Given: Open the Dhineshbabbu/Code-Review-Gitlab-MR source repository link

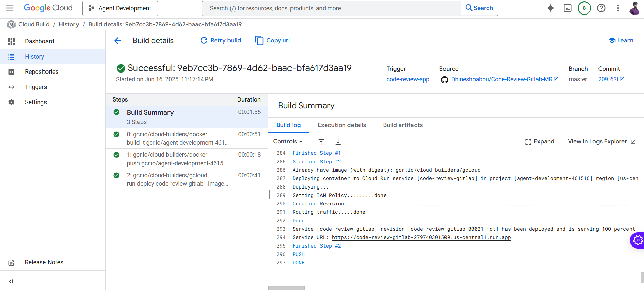Looking at the screenshot, I should pos(505,79).
